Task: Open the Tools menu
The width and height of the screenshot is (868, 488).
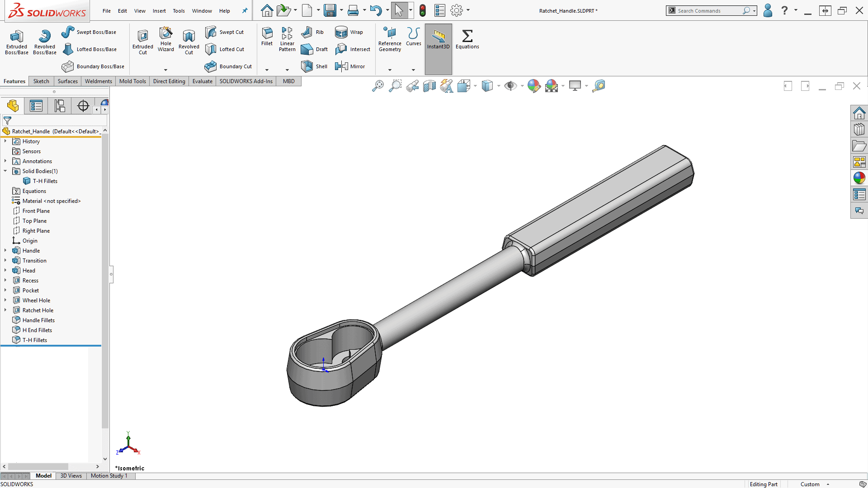Action: 179,11
